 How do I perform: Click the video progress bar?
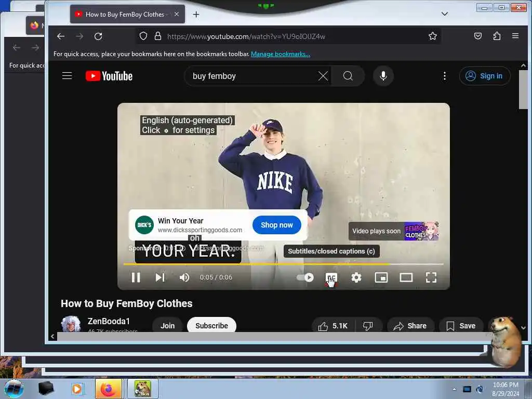[x=283, y=264]
